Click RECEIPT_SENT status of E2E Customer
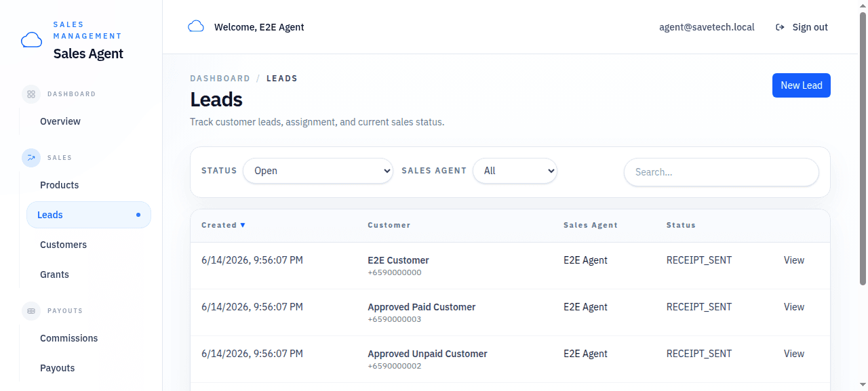The height and width of the screenshot is (391, 868). click(x=699, y=260)
